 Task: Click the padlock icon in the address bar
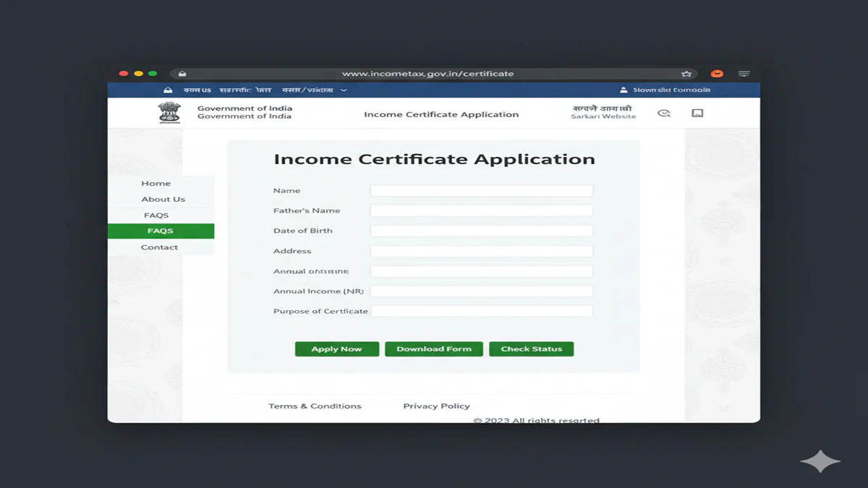(182, 73)
